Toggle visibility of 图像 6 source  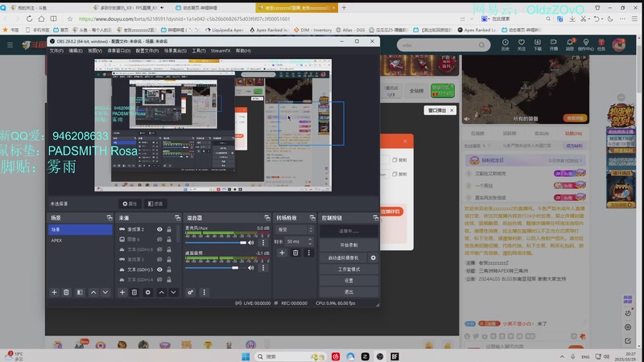coord(159,239)
